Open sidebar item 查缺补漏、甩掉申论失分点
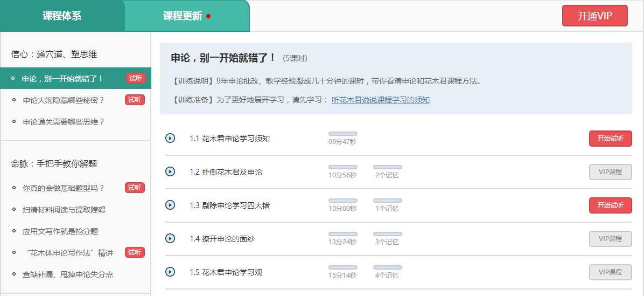The width and height of the screenshot is (644, 296). [x=68, y=274]
